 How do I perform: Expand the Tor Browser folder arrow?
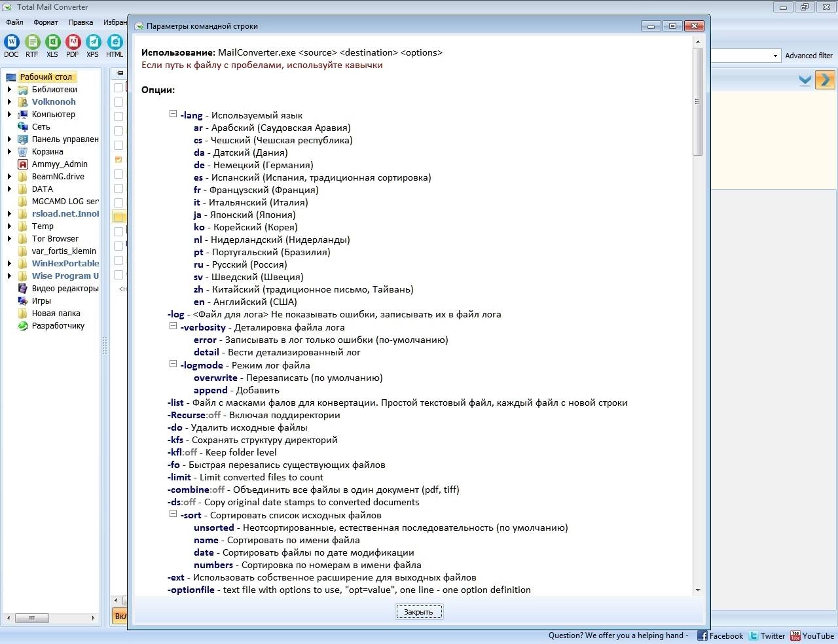coord(9,239)
